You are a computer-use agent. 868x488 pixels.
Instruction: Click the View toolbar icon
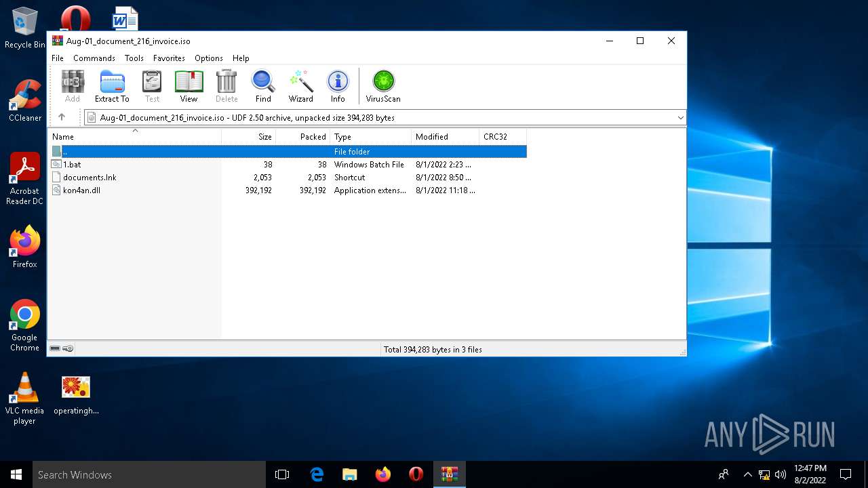point(189,82)
